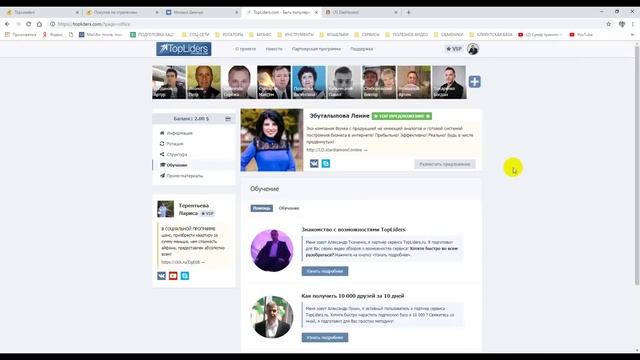Image resolution: width=640 pixels, height=360 pixels.
Task: Click the user avatar in the top header
Action: pyautogui.click(x=473, y=49)
